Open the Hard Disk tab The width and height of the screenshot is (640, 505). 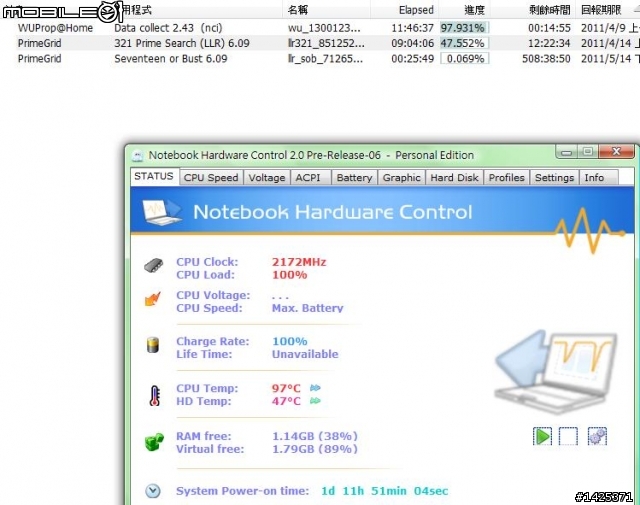point(454,178)
